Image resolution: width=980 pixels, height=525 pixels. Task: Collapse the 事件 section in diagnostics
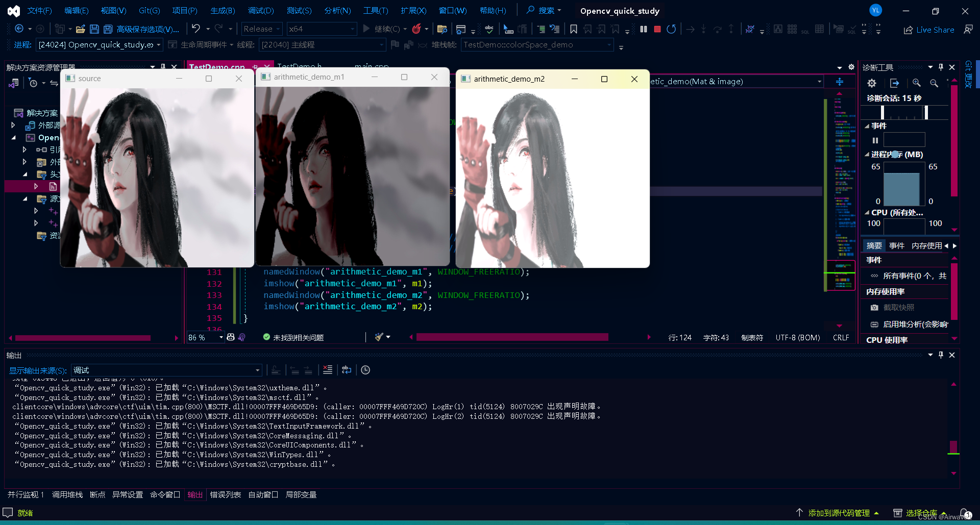[x=867, y=126]
